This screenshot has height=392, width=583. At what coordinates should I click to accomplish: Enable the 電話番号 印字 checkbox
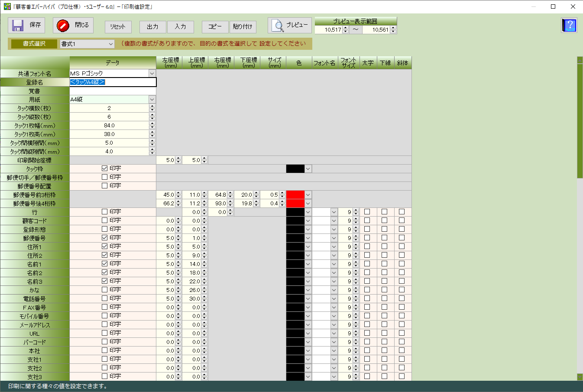pyautogui.click(x=104, y=298)
